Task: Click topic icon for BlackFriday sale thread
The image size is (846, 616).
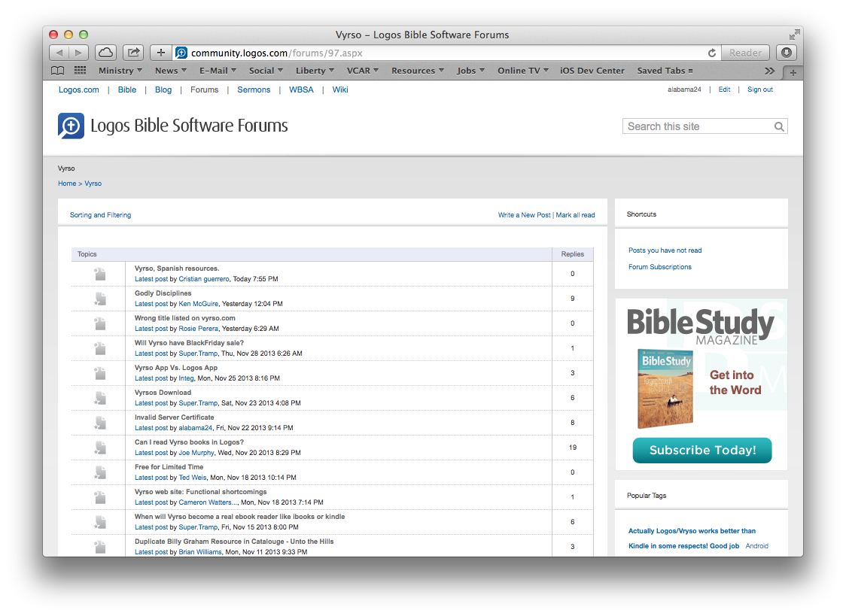Action: click(x=100, y=348)
